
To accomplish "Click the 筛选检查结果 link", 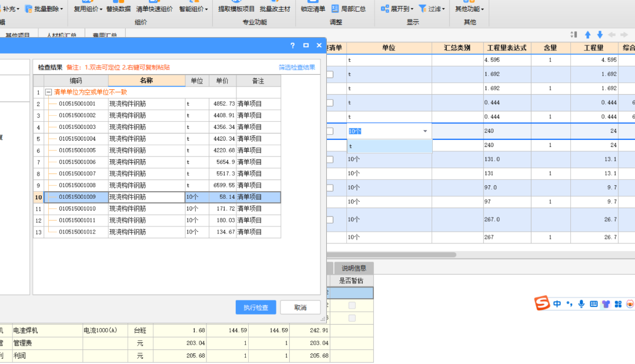I will [297, 67].
